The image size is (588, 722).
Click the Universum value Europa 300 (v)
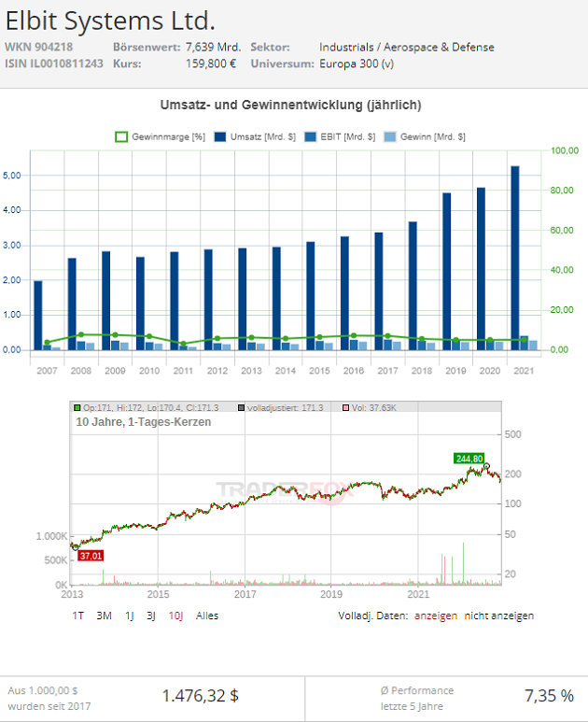click(x=357, y=64)
